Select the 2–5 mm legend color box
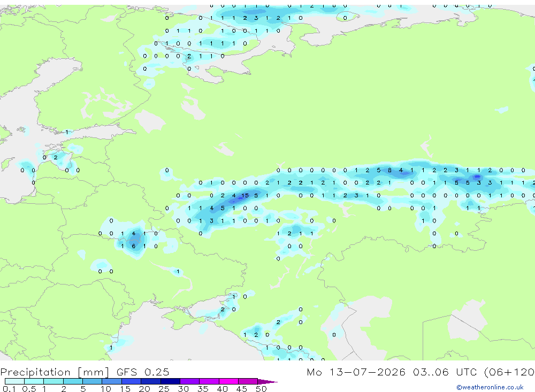The height and width of the screenshot is (392, 535). pos(73,381)
